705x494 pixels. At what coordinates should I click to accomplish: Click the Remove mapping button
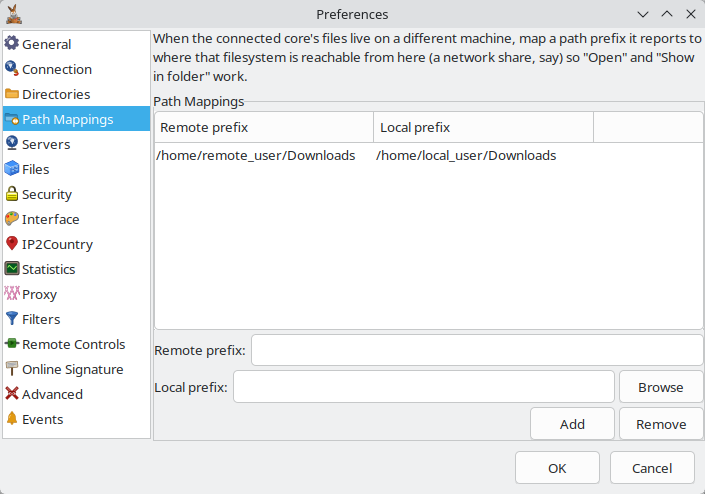[x=661, y=424]
